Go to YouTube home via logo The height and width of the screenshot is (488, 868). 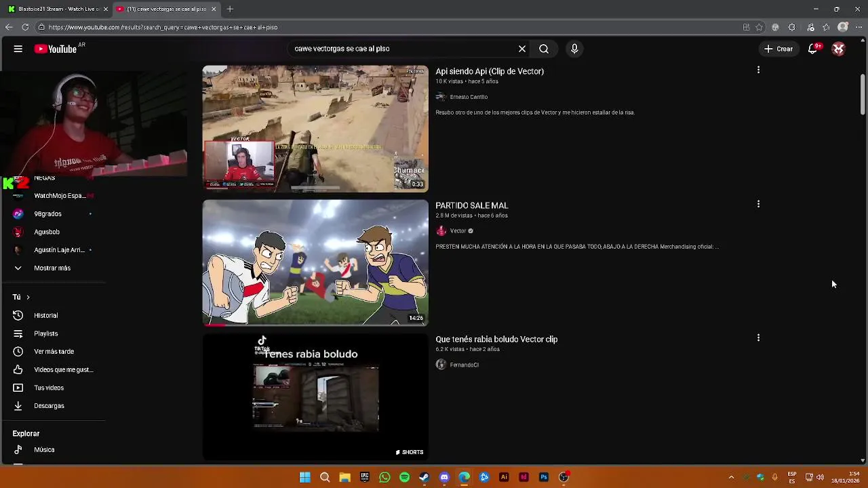coord(56,49)
